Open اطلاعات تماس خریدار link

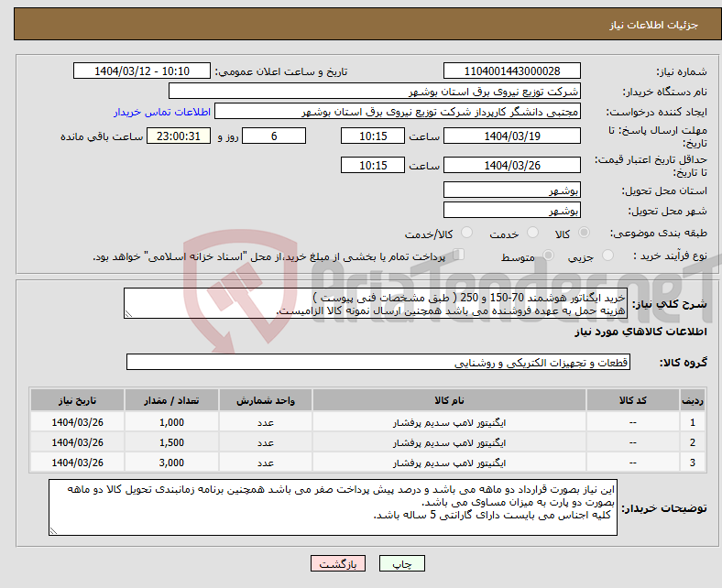[x=161, y=112]
